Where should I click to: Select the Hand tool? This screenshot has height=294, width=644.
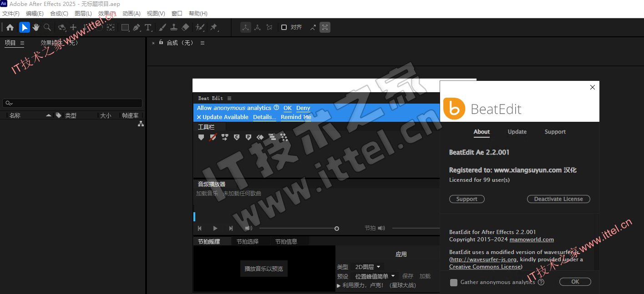click(x=36, y=27)
